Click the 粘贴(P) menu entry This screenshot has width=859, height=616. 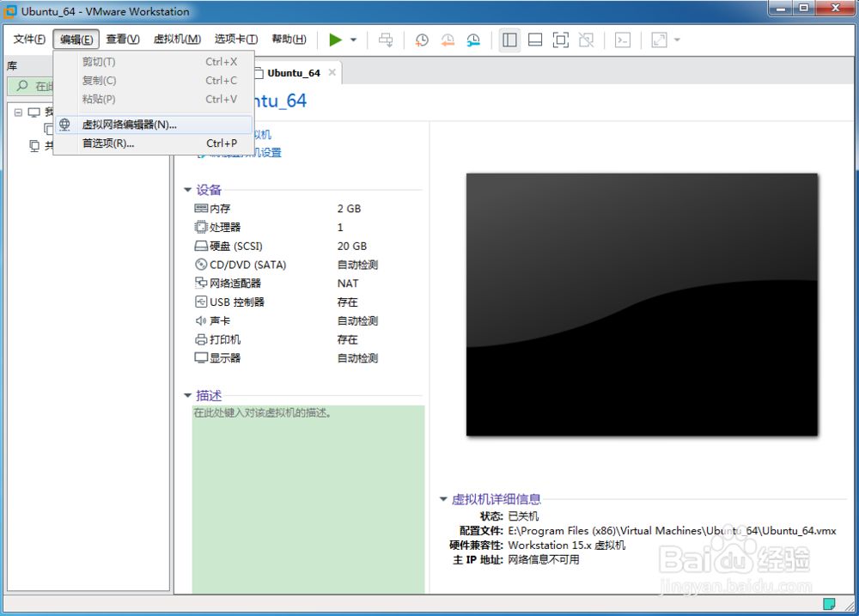click(154, 99)
